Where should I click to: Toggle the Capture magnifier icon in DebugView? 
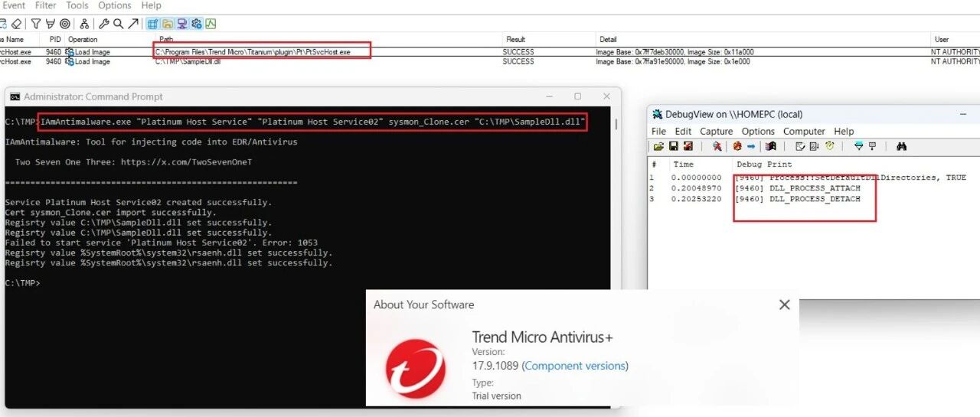point(717,146)
